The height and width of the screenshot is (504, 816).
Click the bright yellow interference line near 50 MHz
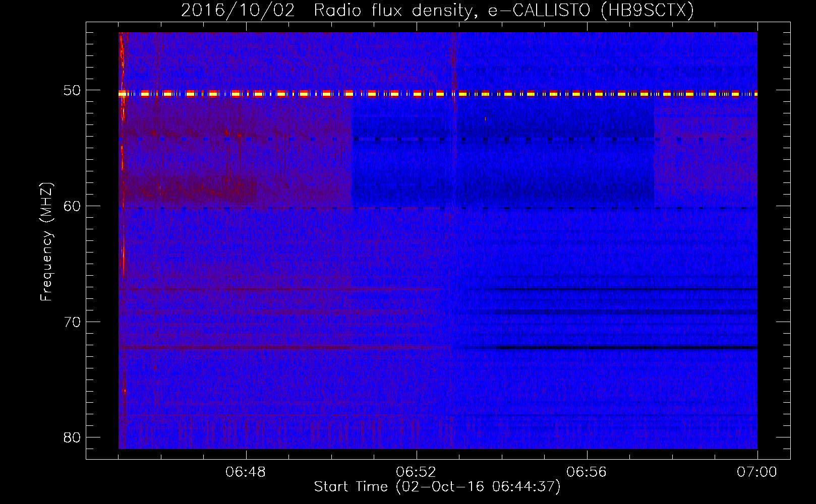(438, 94)
